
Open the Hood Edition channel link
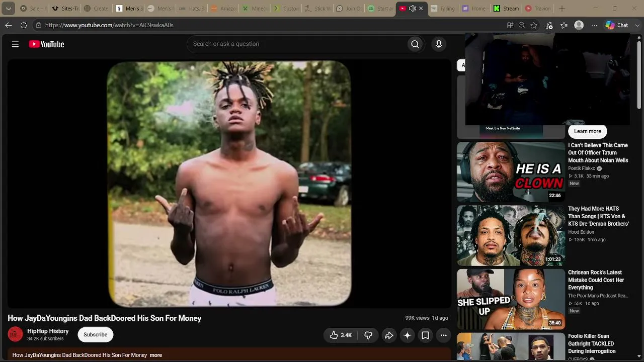click(x=581, y=232)
